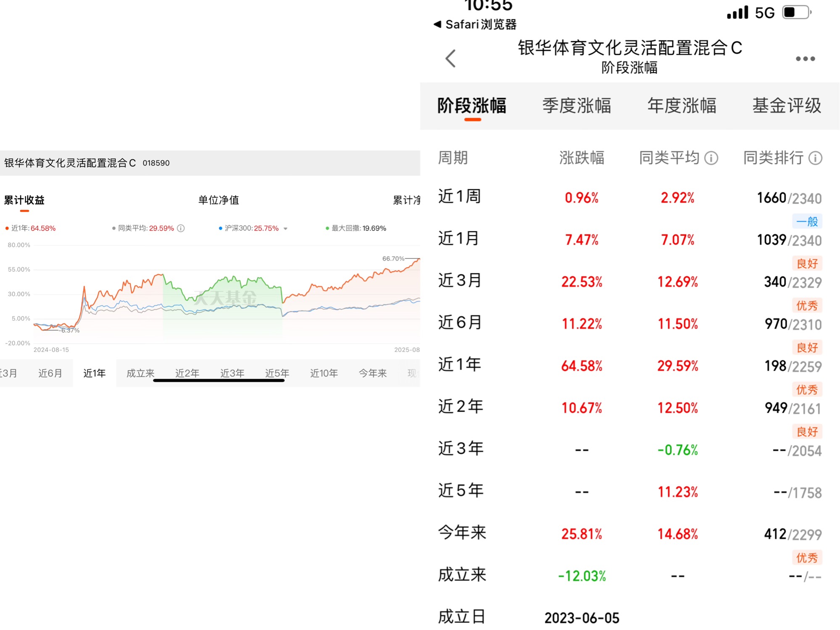This screenshot has width=840, height=630.
Task: Choose 成立来 chart range
Action: point(140,373)
